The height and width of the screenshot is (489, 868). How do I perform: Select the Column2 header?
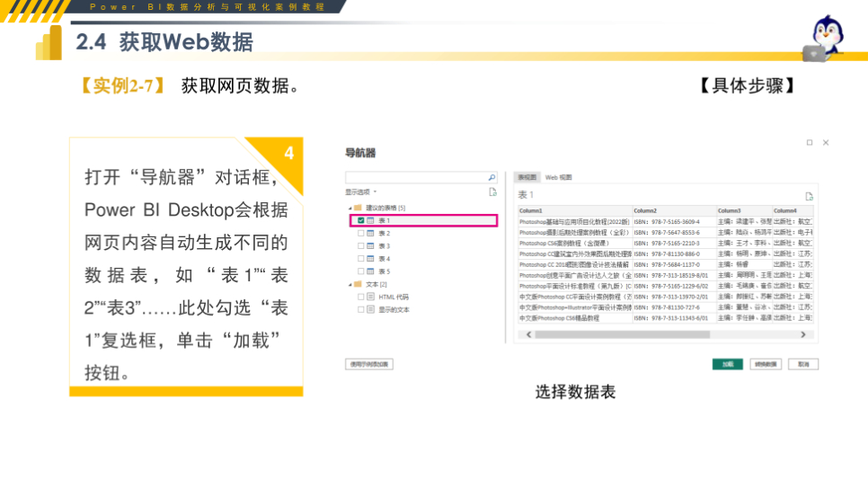tap(674, 210)
